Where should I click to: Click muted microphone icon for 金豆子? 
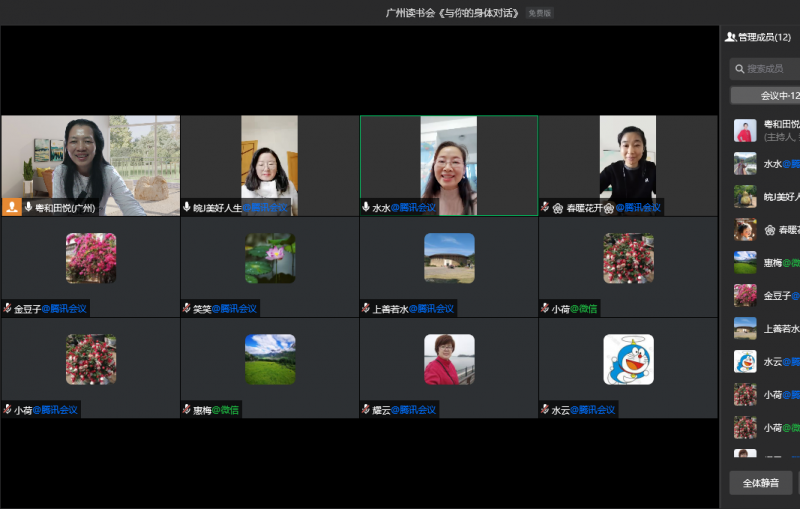coord(7,309)
